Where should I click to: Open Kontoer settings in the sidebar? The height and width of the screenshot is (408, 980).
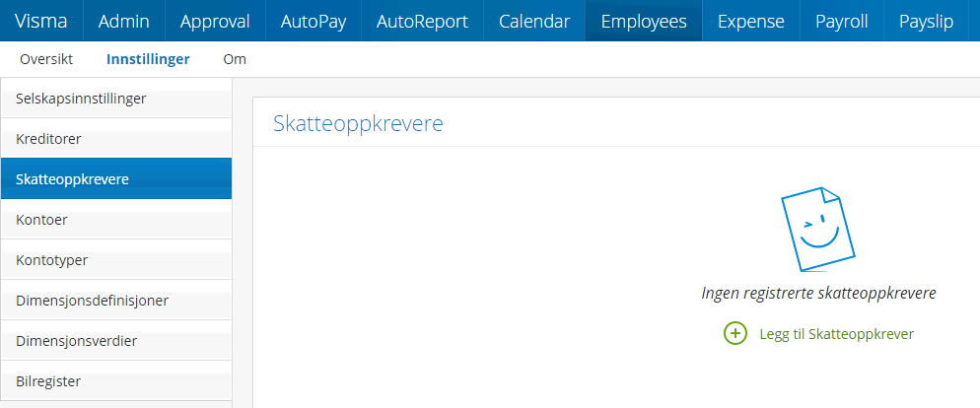(41, 220)
